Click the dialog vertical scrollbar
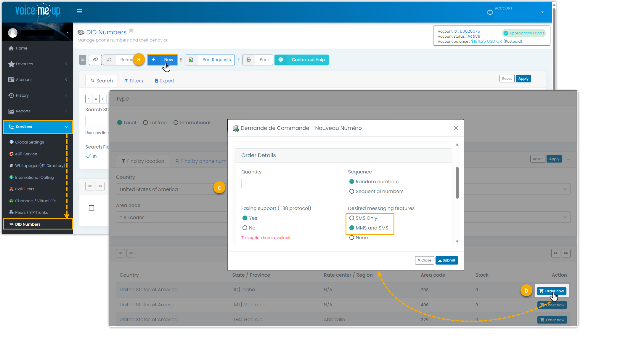 (457, 183)
